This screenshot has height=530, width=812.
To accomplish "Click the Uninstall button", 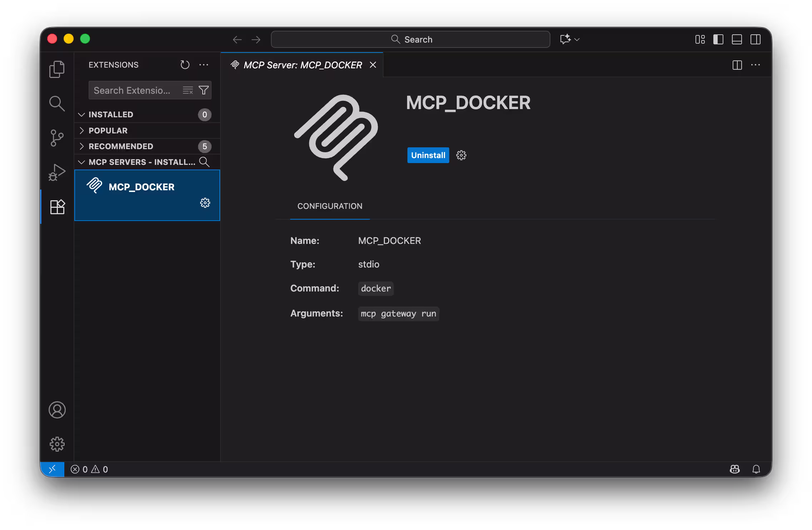I will click(x=428, y=155).
